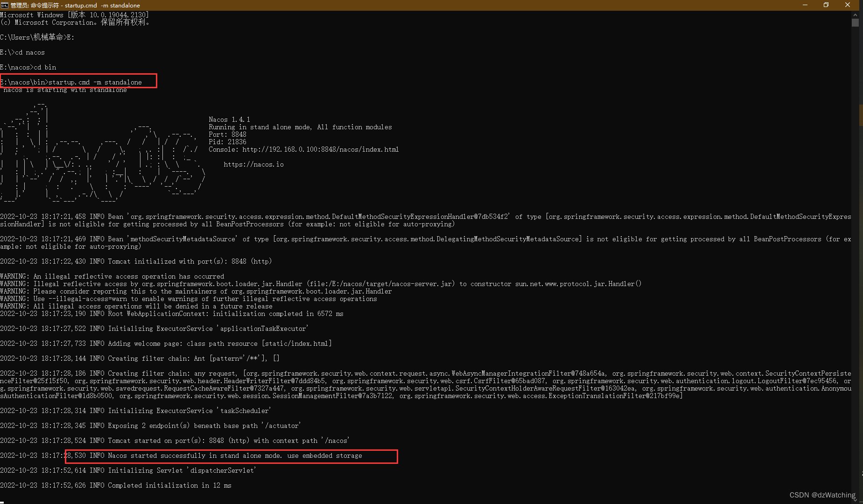Click 'nacos is starting with standalone' line

(65, 90)
